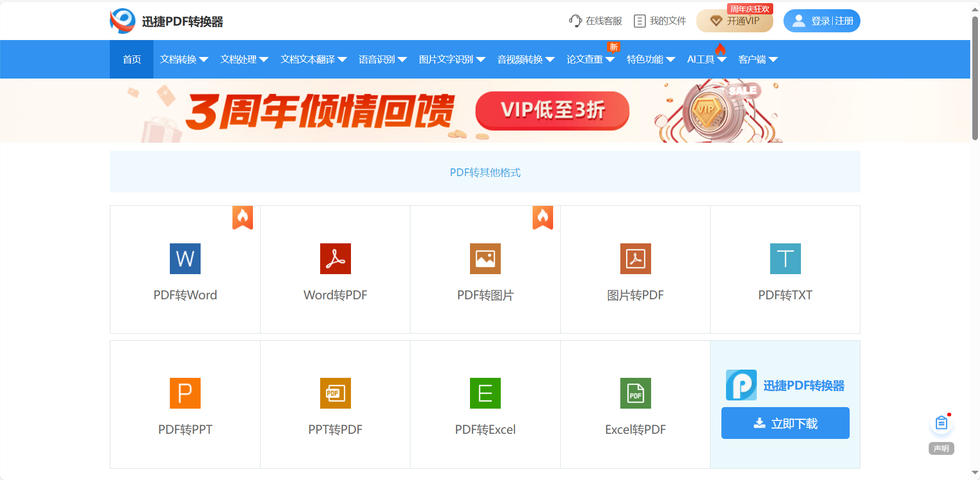Screen dimensions: 980x480
Task: Open the 文档处理 menu label
Action: (x=239, y=60)
